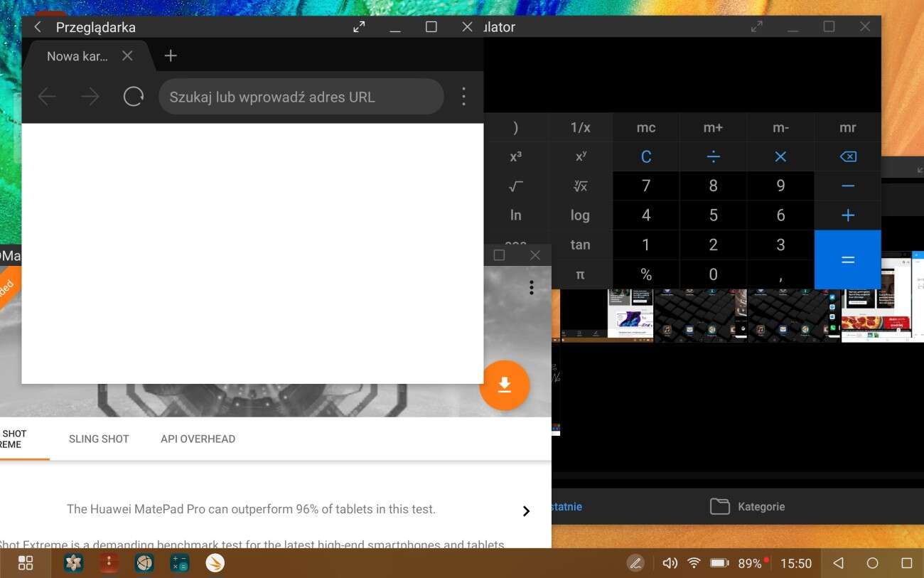Tap the backspace key on the Calculator
The width and height of the screenshot is (924, 578).
(847, 156)
